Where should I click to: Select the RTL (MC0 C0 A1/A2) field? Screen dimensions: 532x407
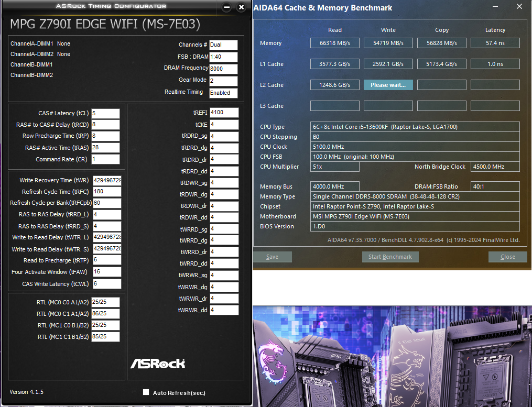pos(105,302)
